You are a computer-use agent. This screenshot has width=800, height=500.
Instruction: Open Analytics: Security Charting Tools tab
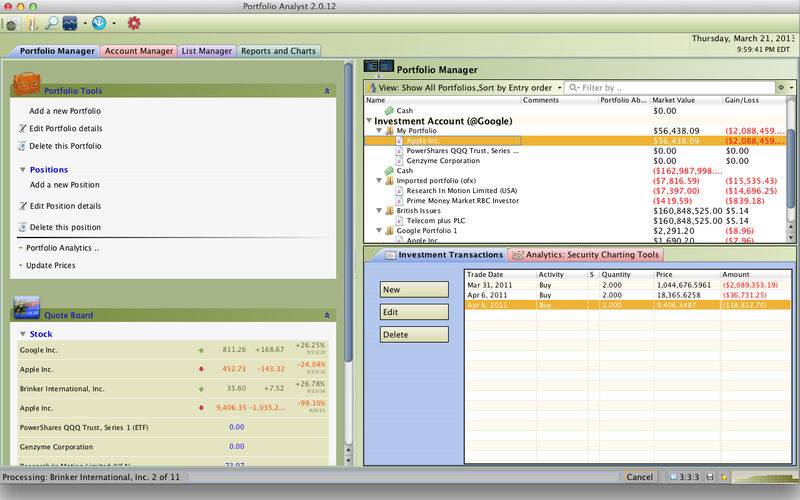click(586, 255)
